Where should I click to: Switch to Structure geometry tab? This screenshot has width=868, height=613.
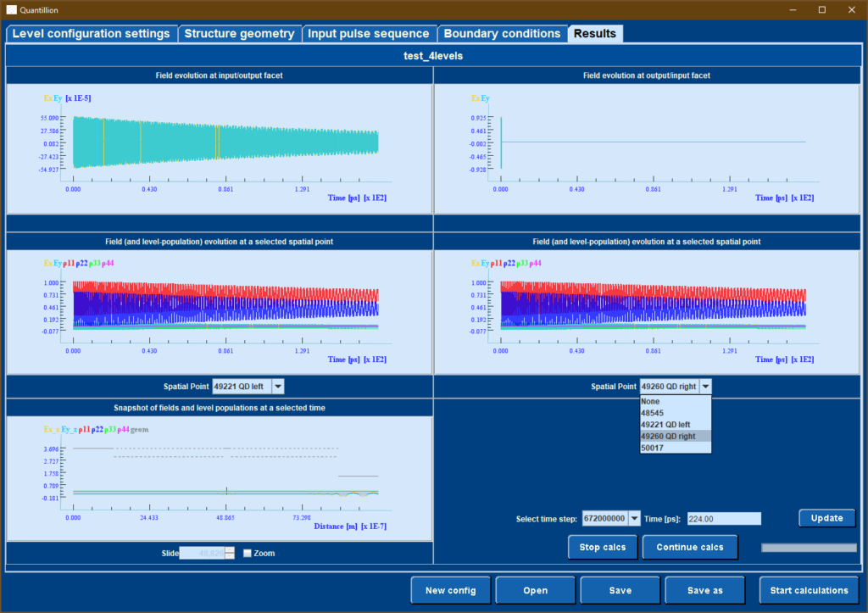tap(239, 34)
